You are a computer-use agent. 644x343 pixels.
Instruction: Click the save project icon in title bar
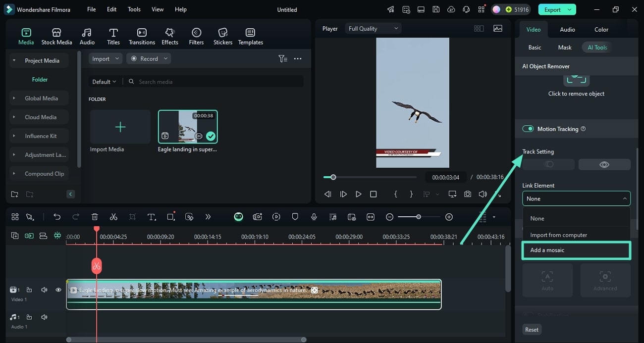point(436,9)
